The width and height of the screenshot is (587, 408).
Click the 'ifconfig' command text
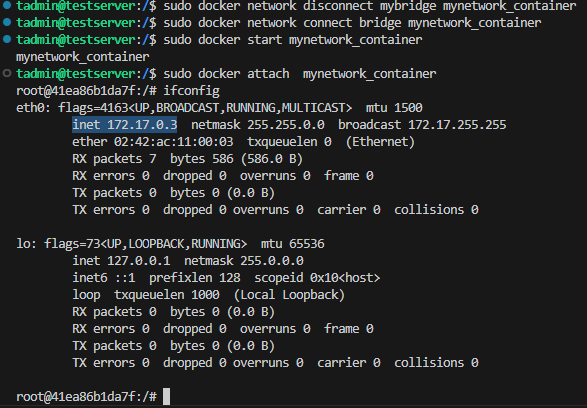coord(191,91)
